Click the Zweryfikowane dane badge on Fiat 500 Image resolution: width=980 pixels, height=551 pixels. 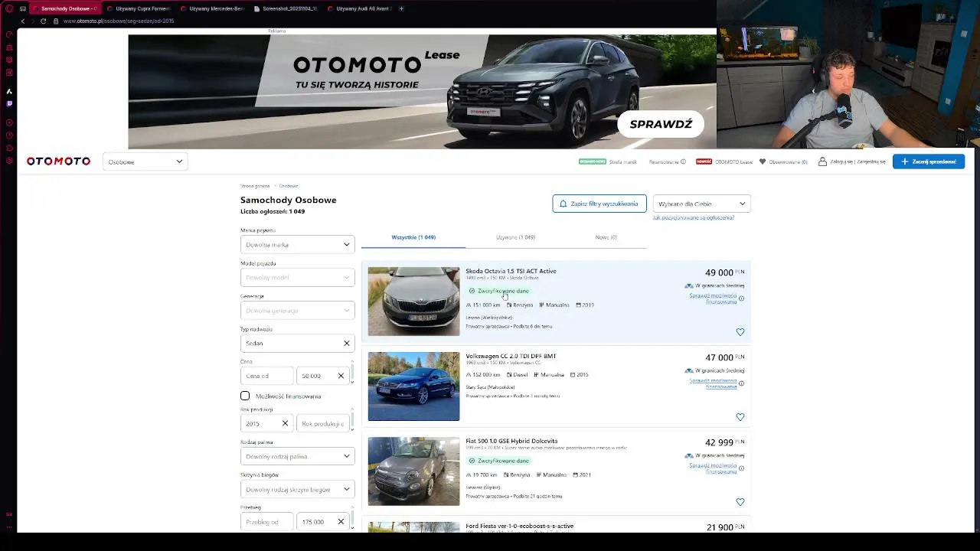[x=498, y=461]
